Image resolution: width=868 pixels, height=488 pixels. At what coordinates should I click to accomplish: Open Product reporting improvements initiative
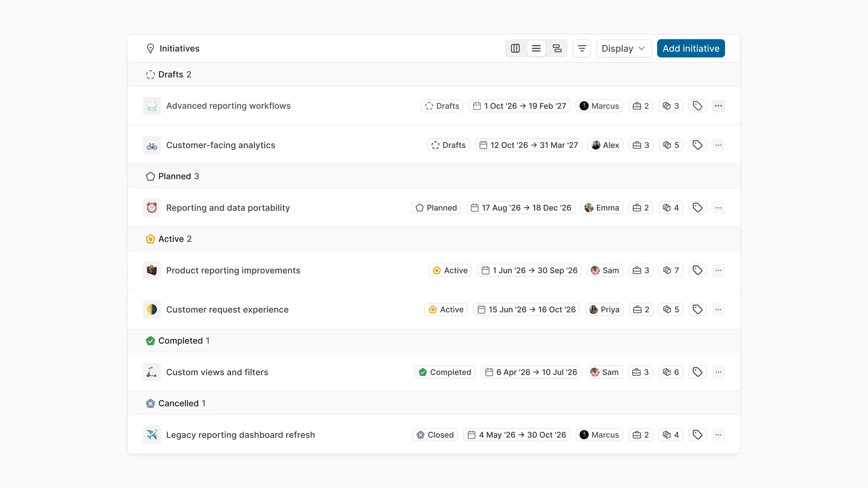(x=233, y=270)
